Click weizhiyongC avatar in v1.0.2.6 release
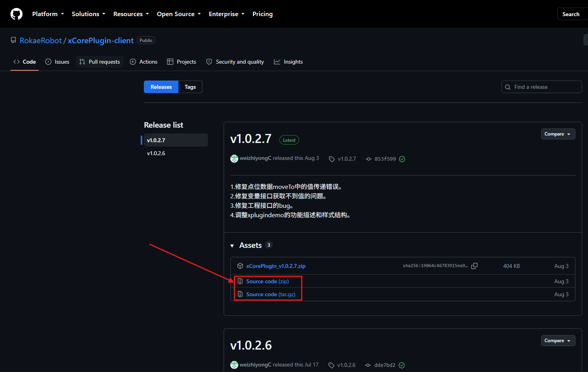 tap(234, 365)
